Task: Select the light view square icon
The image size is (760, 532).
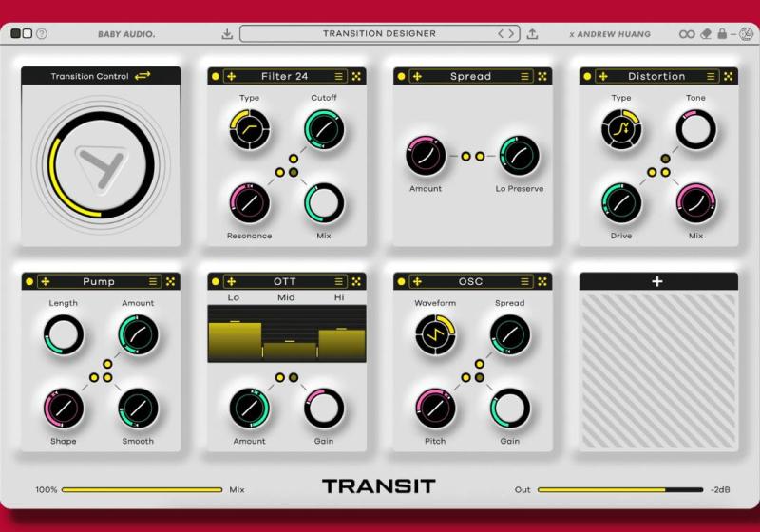Action: coord(28,33)
